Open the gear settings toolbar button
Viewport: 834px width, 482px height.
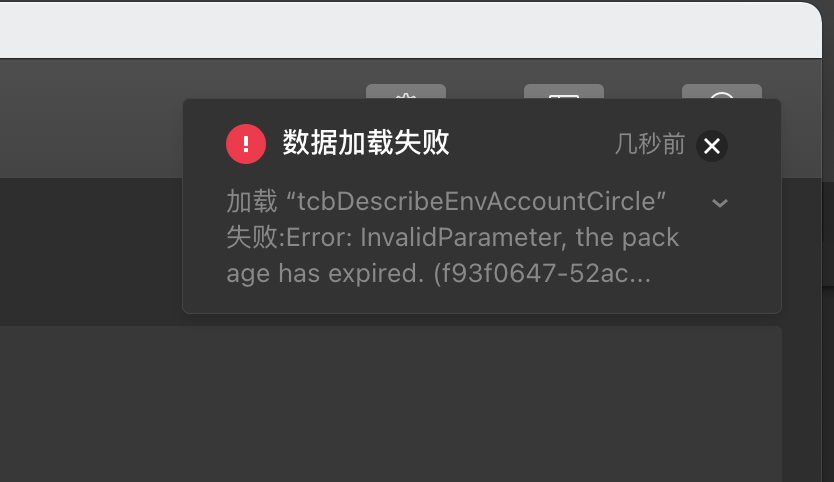point(406,91)
